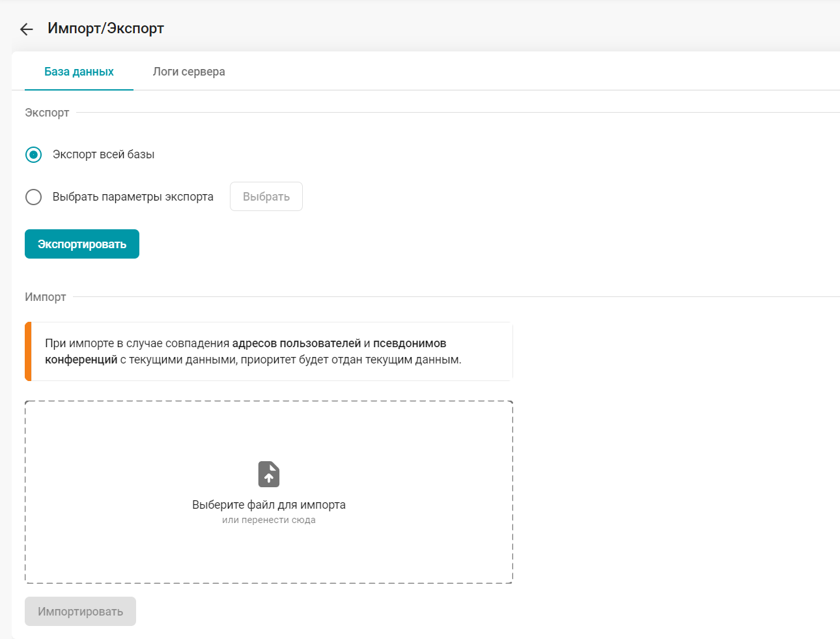Start export with Экспортировать button
This screenshot has height=639, width=840.
pyautogui.click(x=82, y=244)
